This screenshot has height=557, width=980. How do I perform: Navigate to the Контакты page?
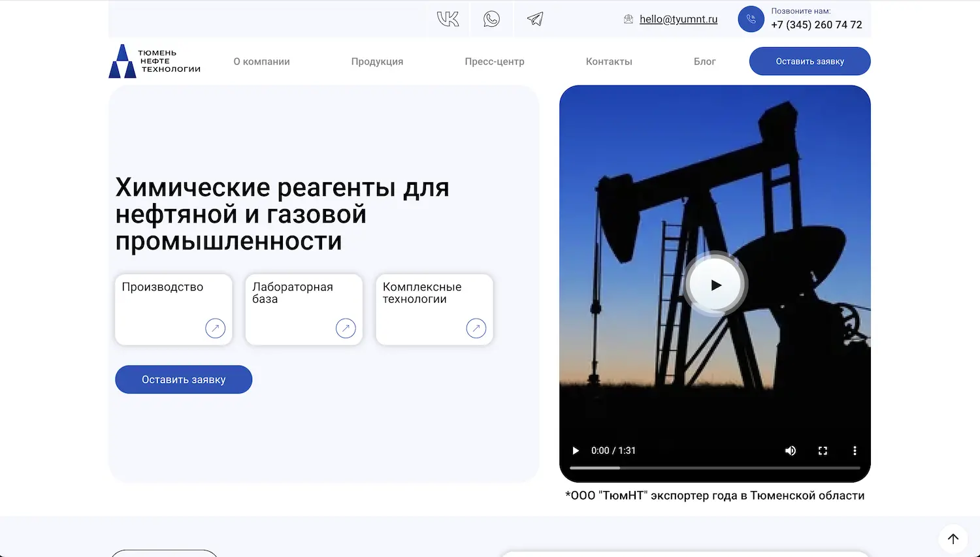click(x=609, y=61)
